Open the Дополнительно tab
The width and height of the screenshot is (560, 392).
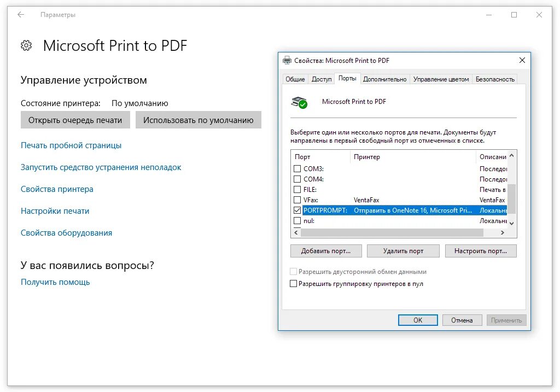click(x=384, y=79)
